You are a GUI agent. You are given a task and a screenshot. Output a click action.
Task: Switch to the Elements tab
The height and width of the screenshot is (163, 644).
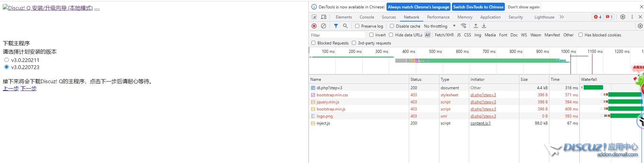[x=344, y=17]
